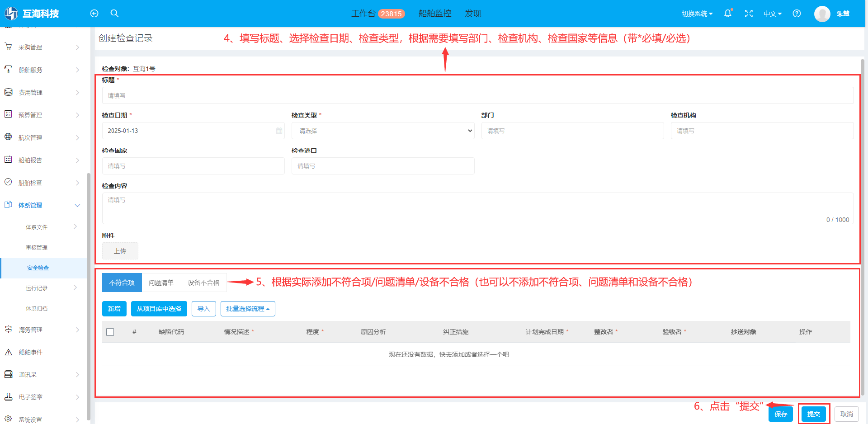Viewport: 868px width, 424px height.
Task: Focus the 检查港口 input field
Action: click(383, 166)
